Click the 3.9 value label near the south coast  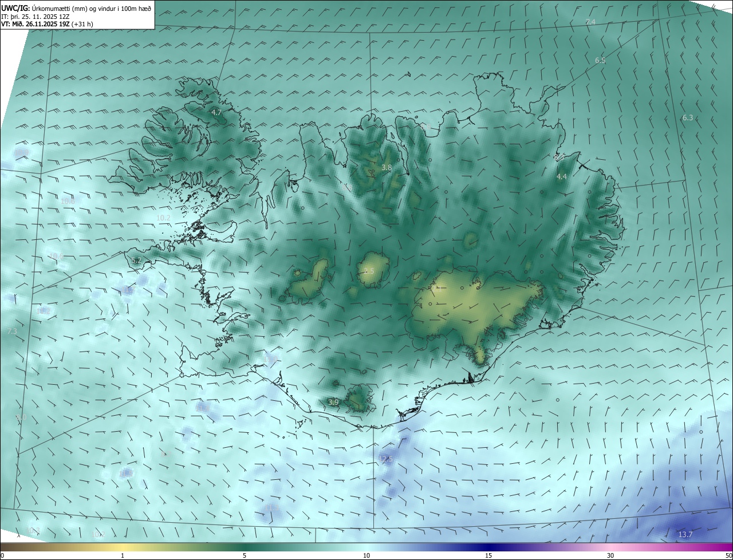pyautogui.click(x=333, y=403)
